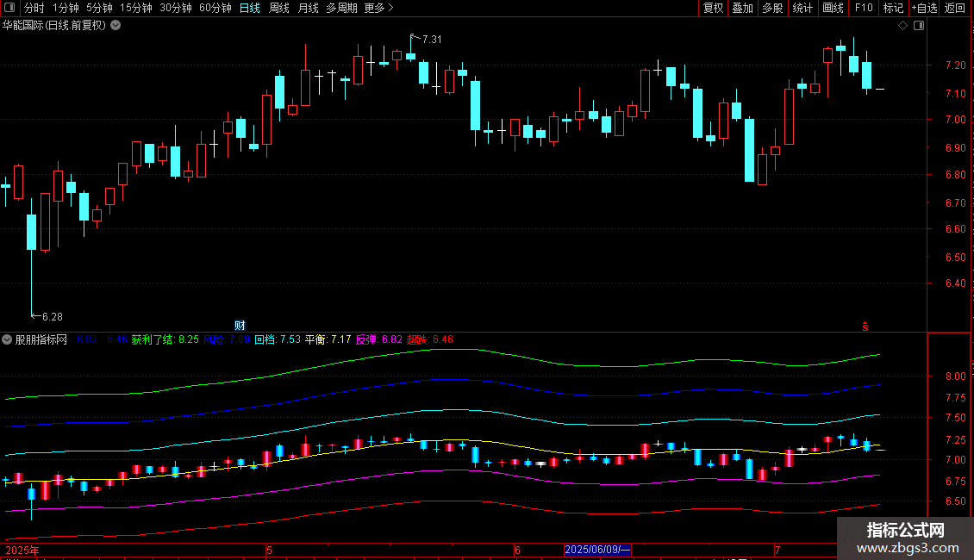Click the 2025/06/09 date marker

click(597, 550)
